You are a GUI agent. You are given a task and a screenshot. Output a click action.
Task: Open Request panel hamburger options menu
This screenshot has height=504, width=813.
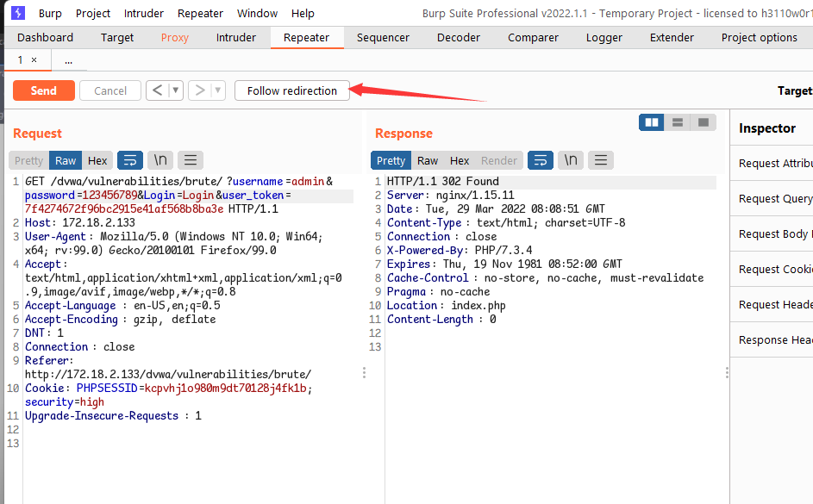(191, 160)
